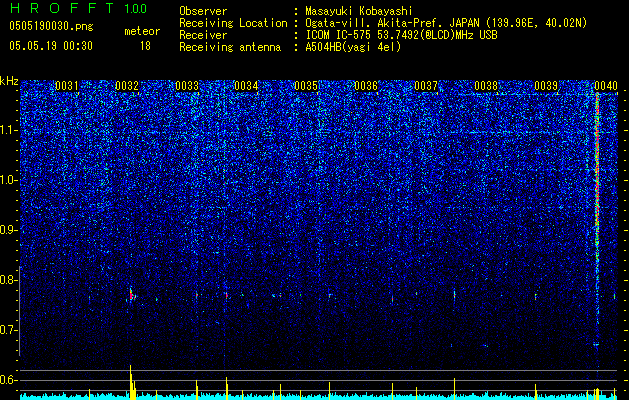Image resolution: width=629 pixels, height=400 pixels.
Task: Click the meteor label
Action: point(142,31)
